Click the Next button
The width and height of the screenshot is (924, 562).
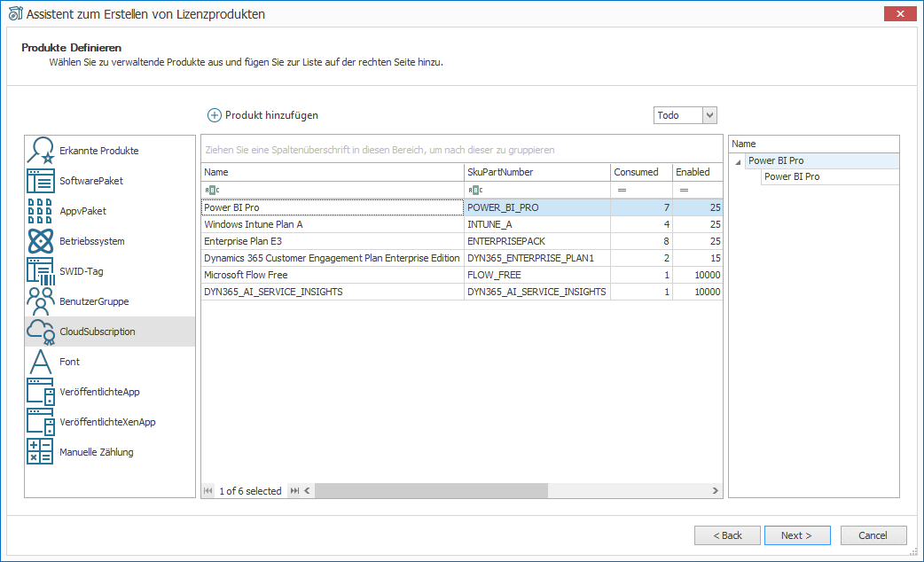[x=796, y=535]
